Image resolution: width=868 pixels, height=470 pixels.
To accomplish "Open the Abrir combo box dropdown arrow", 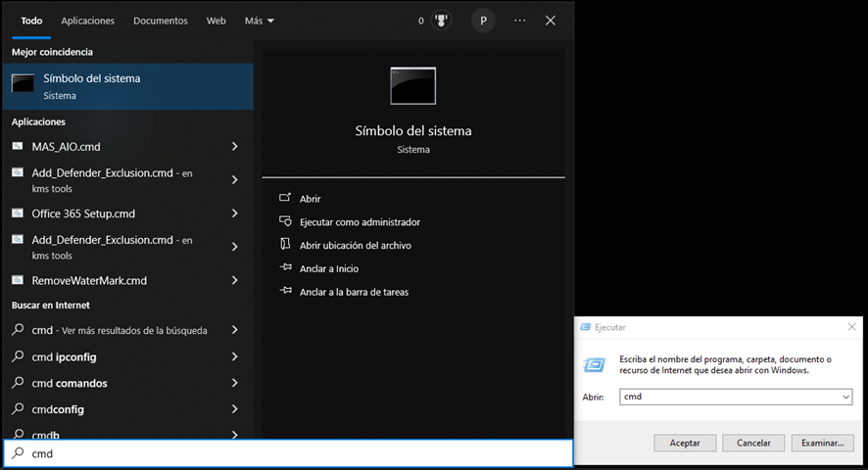I will [845, 397].
